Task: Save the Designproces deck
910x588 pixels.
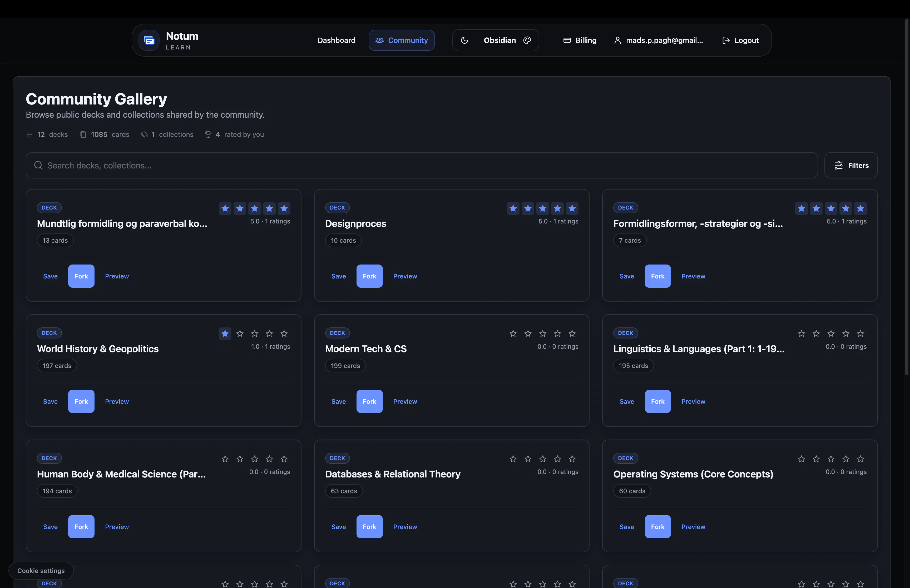Action: 339,276
